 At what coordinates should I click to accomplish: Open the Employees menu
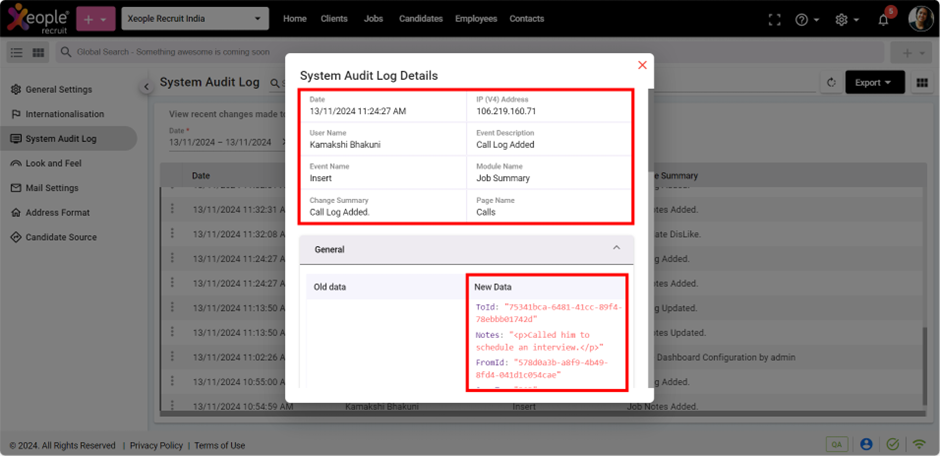coord(476,19)
